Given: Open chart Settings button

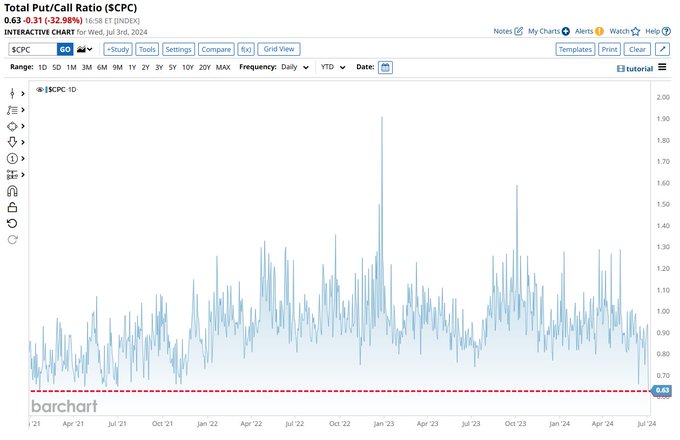Looking at the screenshot, I should [178, 49].
